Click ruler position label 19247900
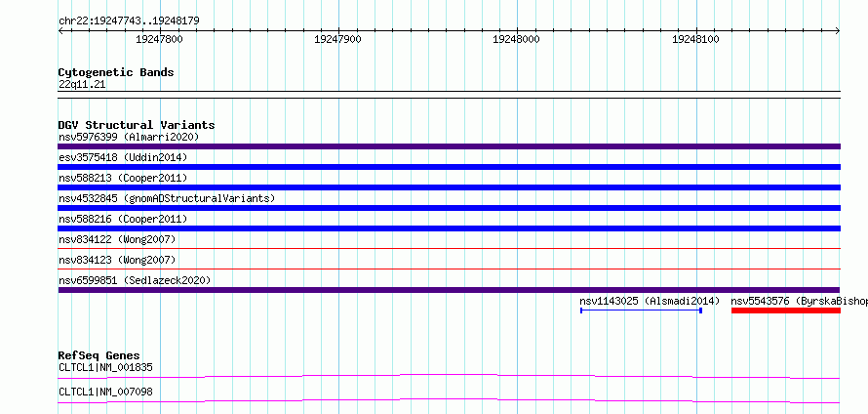Viewport: 868px width, 414px height. [x=337, y=39]
